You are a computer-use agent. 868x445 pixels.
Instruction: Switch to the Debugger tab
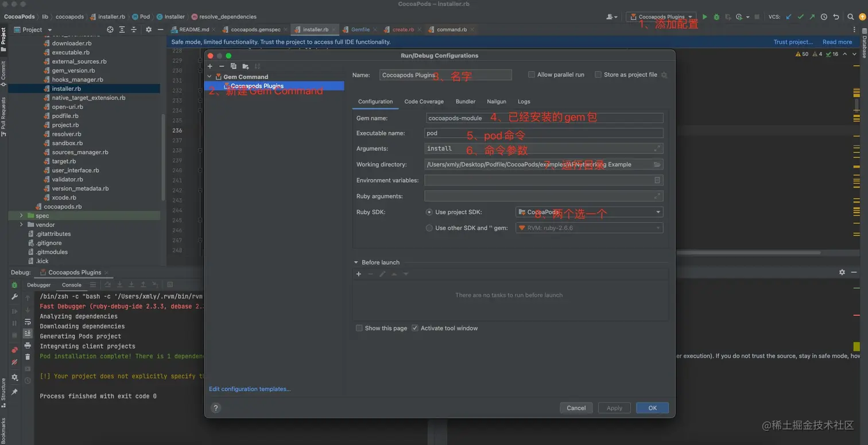tap(39, 285)
